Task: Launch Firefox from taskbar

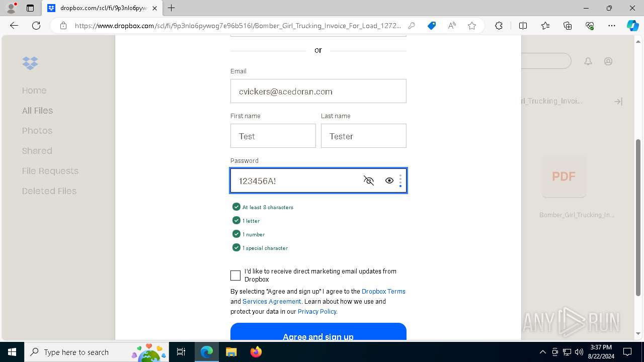Action: pyautogui.click(x=256, y=352)
